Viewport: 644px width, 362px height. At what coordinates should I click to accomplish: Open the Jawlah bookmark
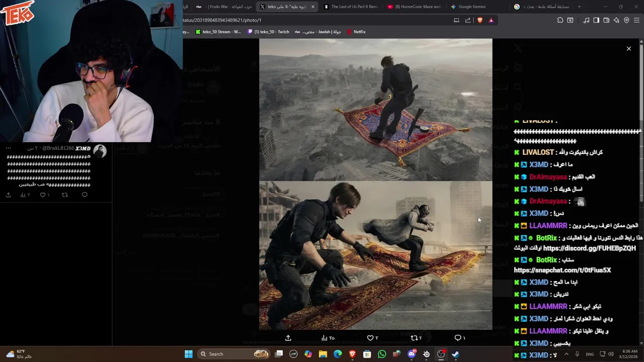pos(318,32)
